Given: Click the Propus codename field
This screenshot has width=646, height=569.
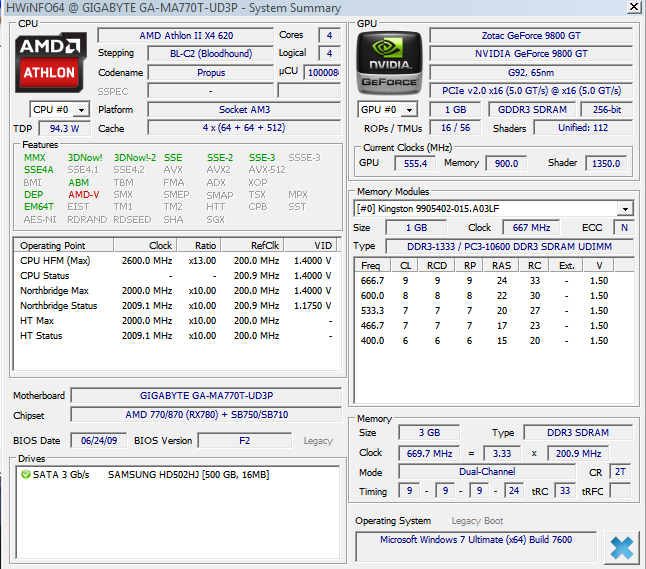Looking at the screenshot, I should tap(211, 73).
